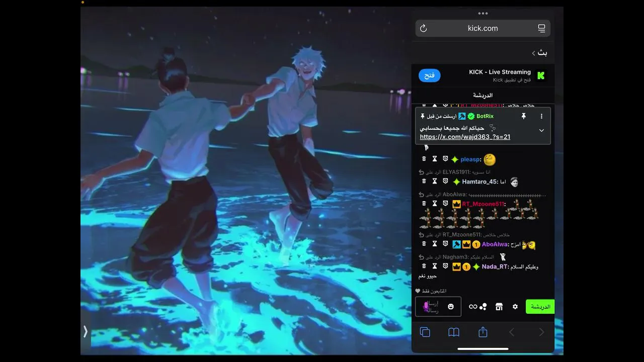Screen dimensions: 644x362
Task: Click the green Kick logo icon
Action: (x=541, y=75)
